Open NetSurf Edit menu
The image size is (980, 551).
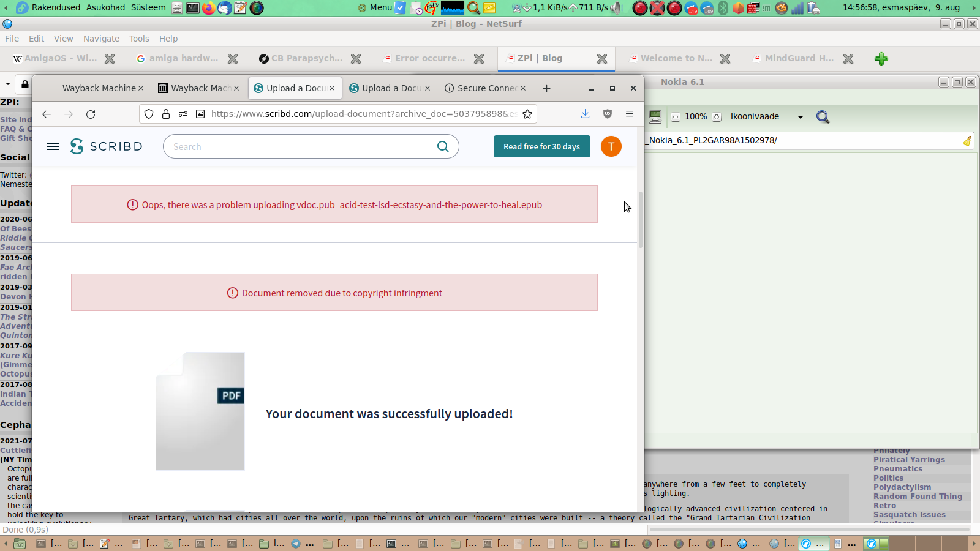(36, 39)
